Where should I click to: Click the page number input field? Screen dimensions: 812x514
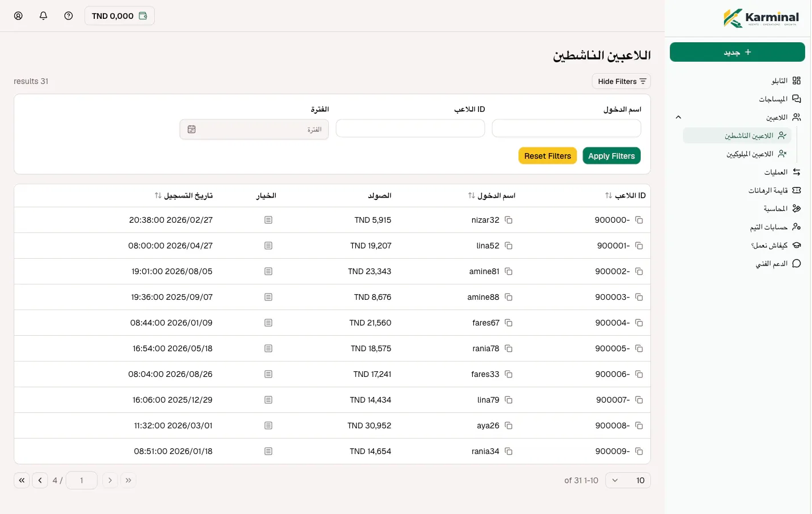pyautogui.click(x=82, y=480)
